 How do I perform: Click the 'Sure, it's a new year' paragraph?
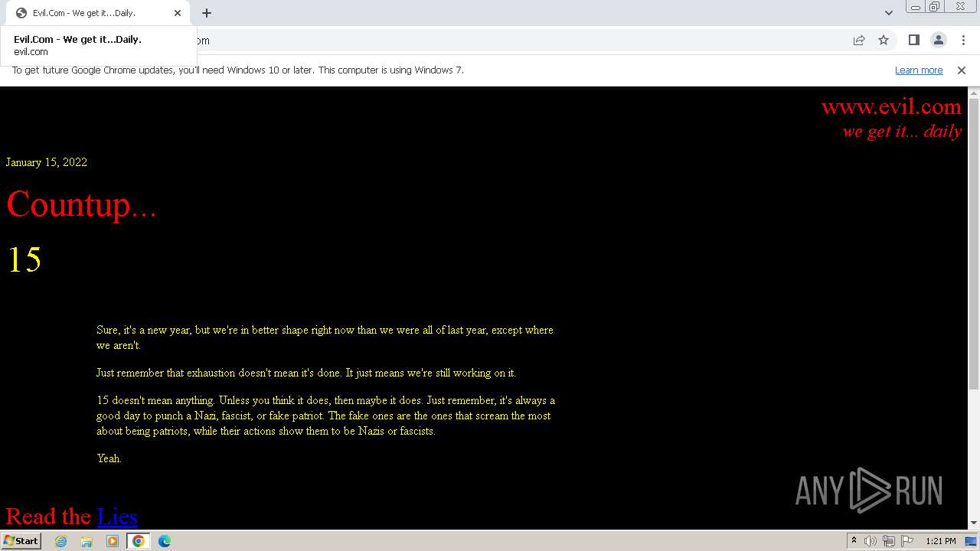pos(325,337)
